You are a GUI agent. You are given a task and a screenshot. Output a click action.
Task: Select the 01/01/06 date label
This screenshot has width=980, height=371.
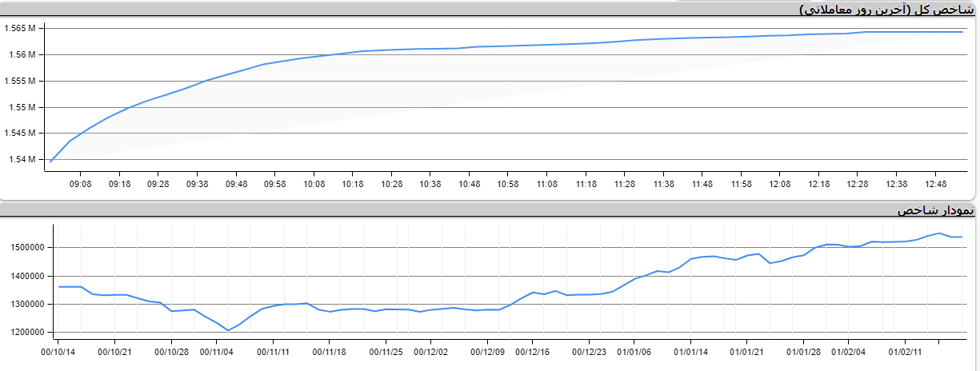coord(635,350)
